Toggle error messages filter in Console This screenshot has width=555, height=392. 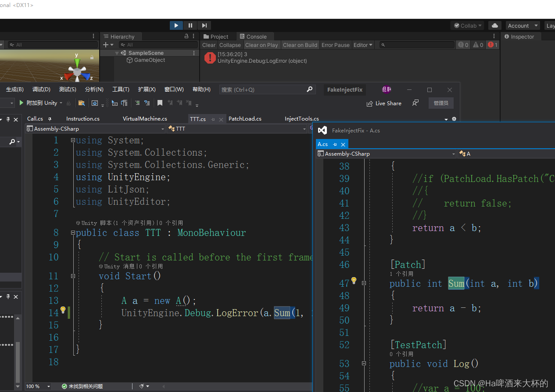[x=493, y=45]
